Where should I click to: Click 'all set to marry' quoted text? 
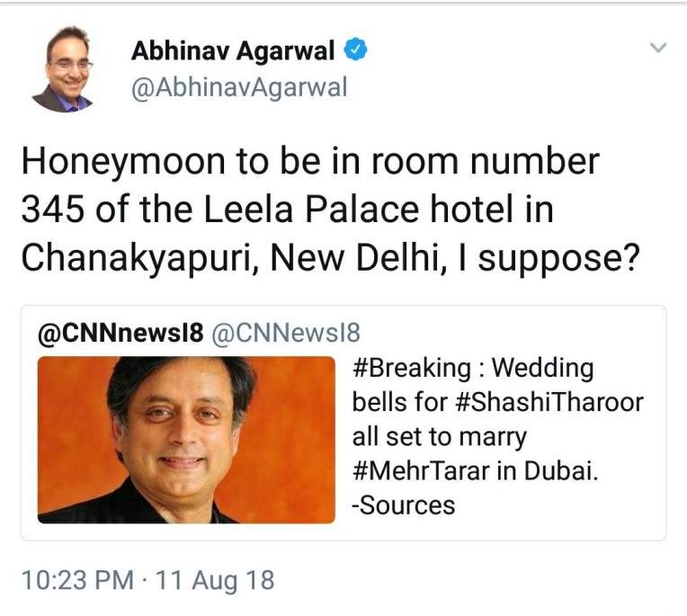click(440, 437)
